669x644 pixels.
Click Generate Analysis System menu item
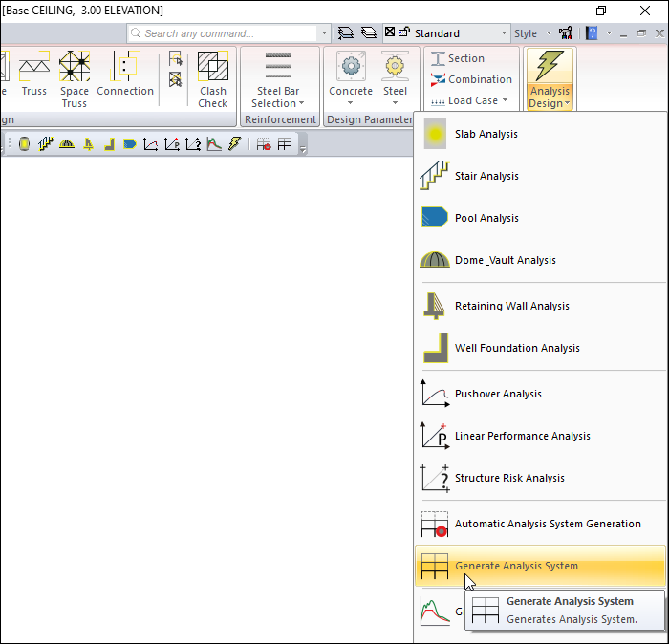tap(516, 566)
